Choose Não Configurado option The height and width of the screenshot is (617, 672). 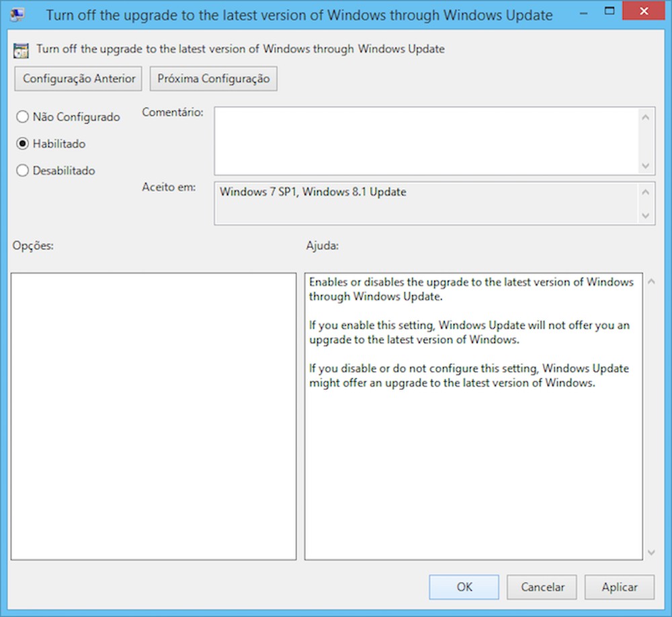coord(22,116)
